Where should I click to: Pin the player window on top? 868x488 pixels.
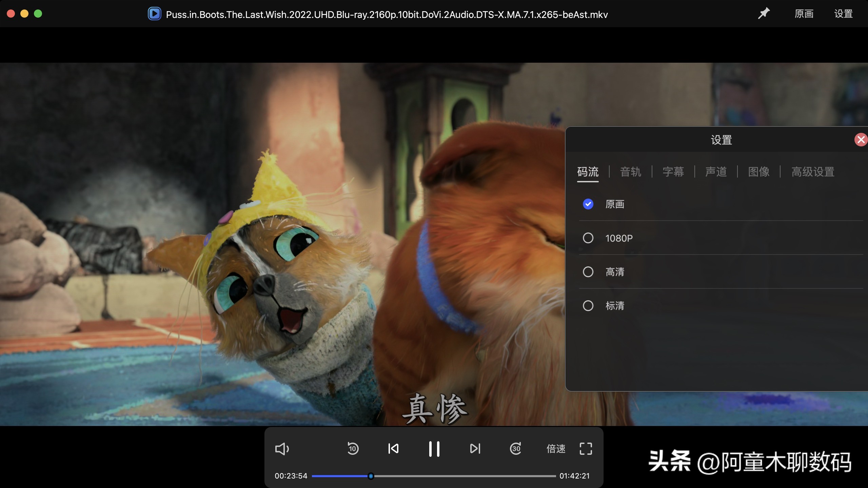point(764,14)
